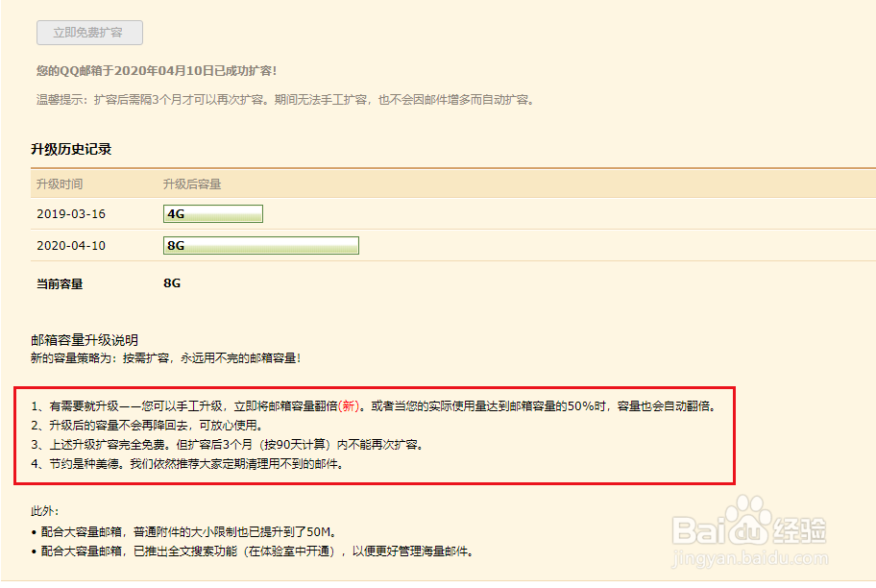Click the jingyan.baidu.com watermark link
The image size is (876, 588).
pos(749,559)
